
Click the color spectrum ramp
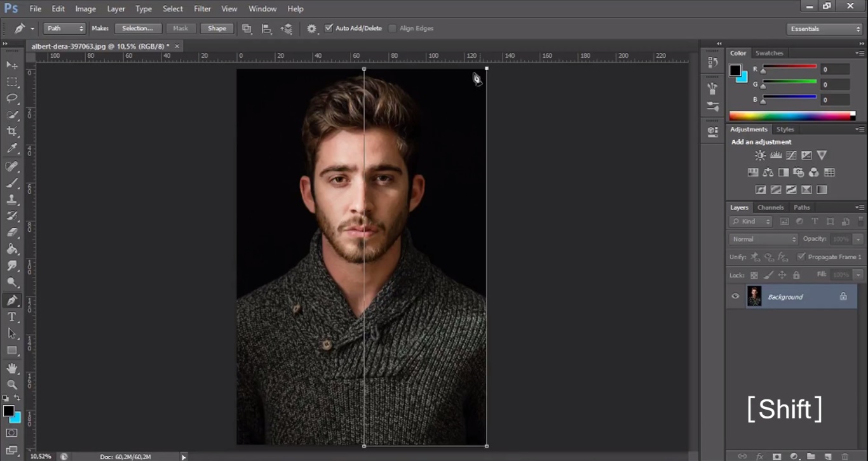(790, 116)
